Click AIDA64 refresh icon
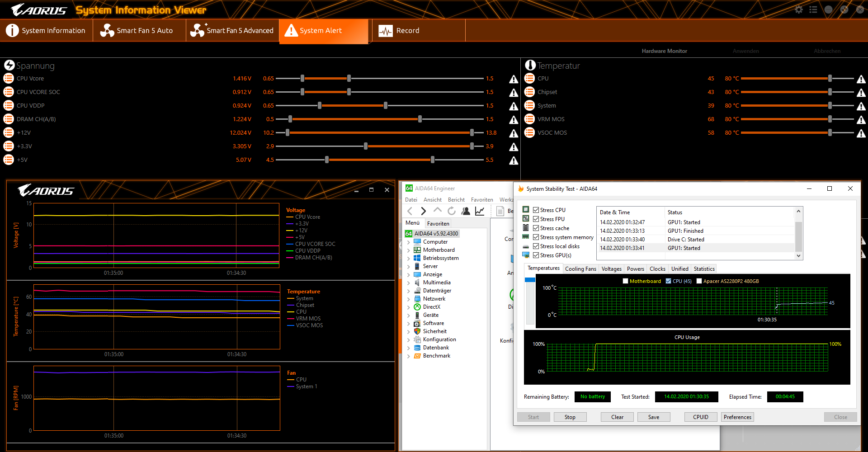This screenshot has height=452, width=868. coord(452,211)
